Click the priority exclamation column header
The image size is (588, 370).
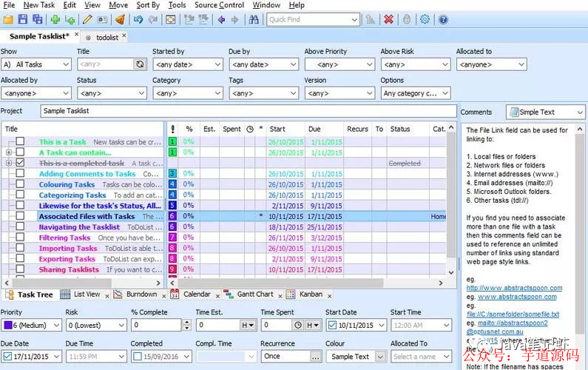[172, 129]
